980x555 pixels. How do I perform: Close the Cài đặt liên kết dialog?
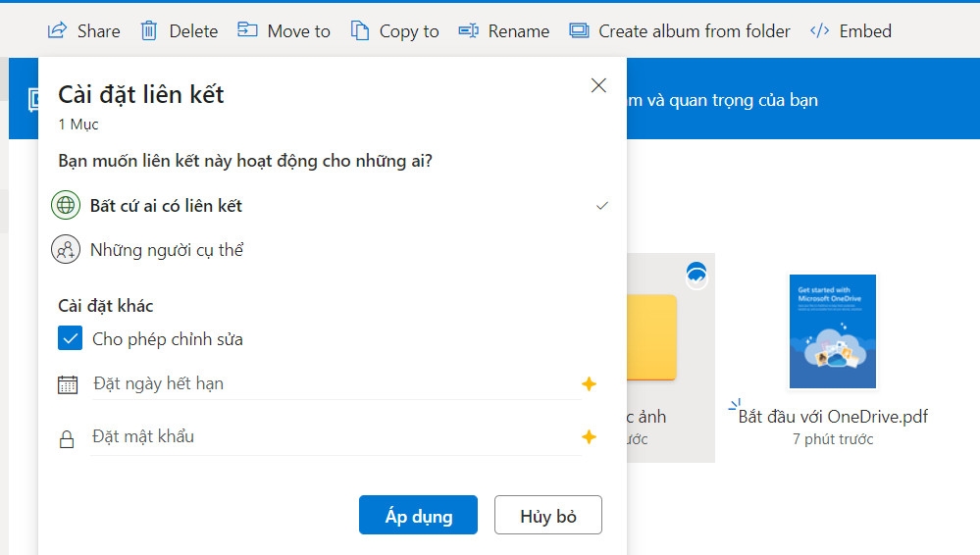[598, 85]
